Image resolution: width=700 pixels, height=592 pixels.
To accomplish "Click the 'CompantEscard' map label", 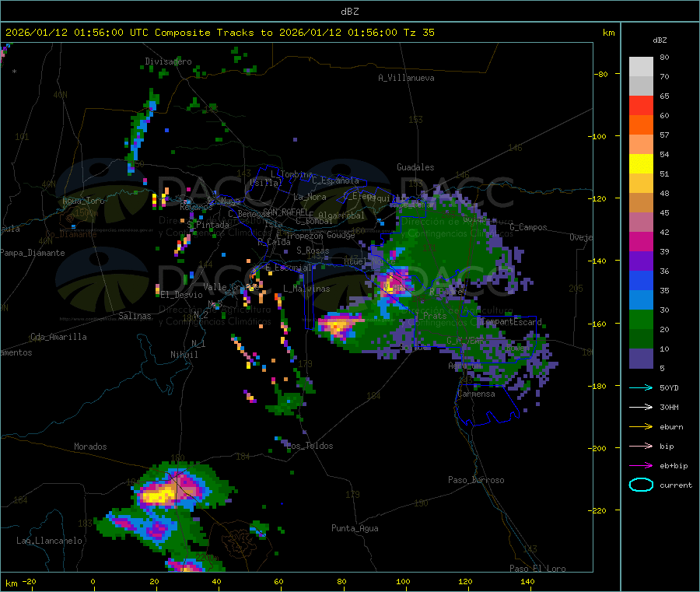I will click(511, 321).
